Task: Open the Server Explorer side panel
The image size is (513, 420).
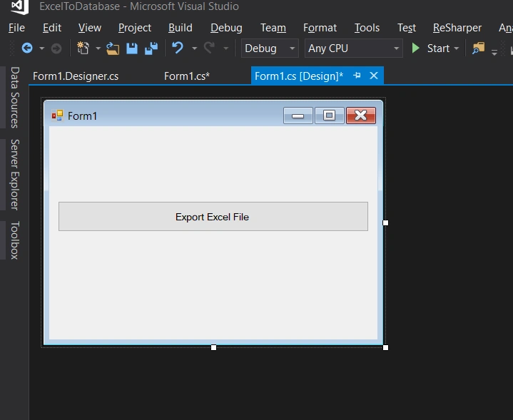Action: 14,174
